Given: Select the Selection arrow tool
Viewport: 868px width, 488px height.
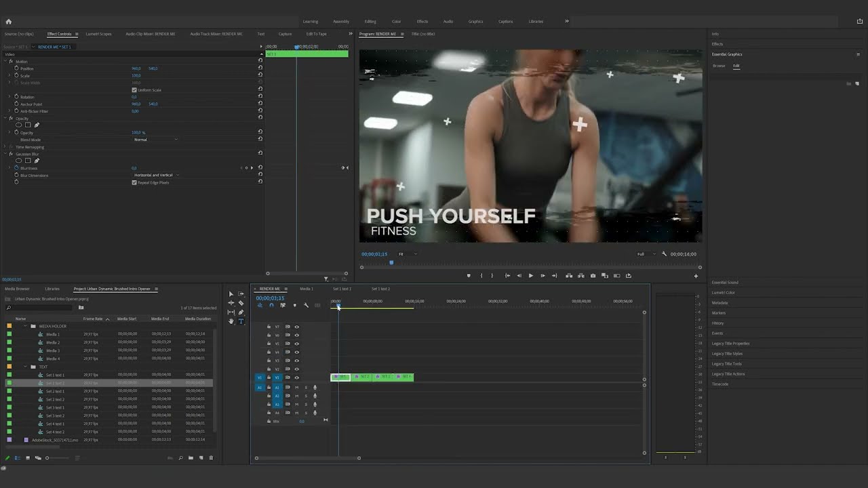Looking at the screenshot, I should (x=231, y=294).
